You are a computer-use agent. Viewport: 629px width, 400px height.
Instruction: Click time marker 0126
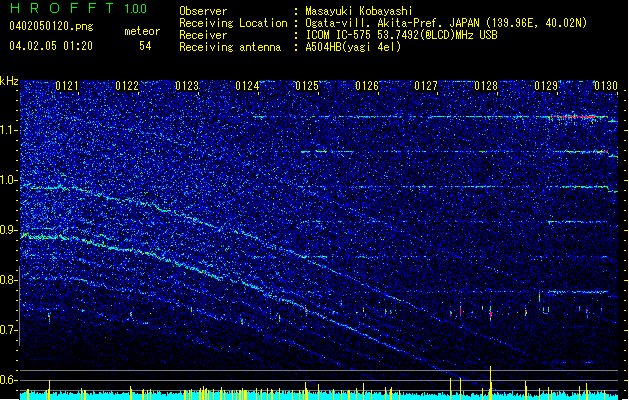(x=367, y=86)
